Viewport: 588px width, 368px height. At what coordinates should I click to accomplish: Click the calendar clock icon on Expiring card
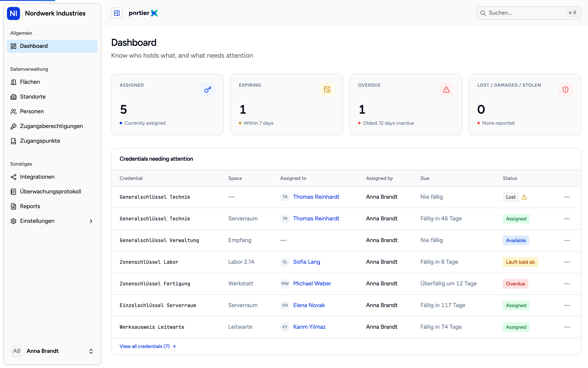pyautogui.click(x=327, y=90)
